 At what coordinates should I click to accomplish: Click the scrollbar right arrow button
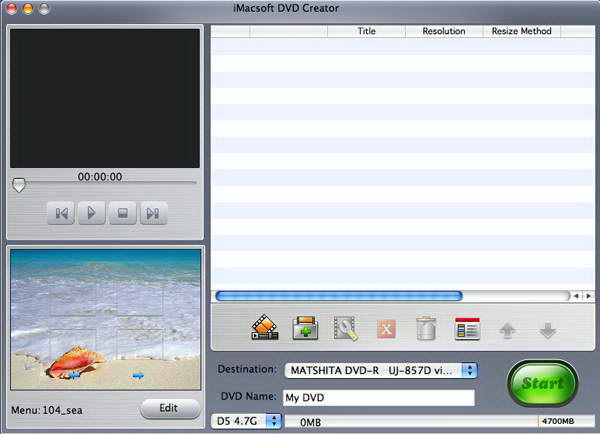coord(589,296)
